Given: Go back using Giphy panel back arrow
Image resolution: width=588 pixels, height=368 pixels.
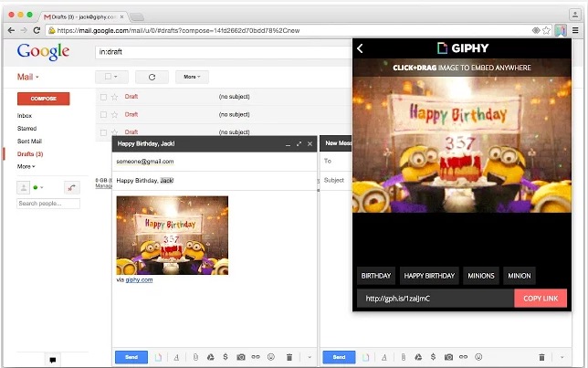Looking at the screenshot, I should (x=360, y=48).
